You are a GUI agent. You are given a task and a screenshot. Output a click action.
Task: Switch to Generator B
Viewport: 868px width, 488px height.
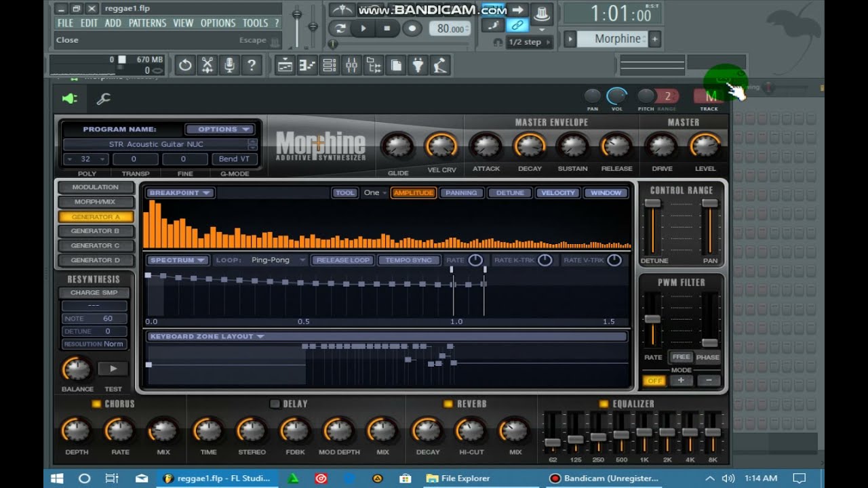point(95,231)
